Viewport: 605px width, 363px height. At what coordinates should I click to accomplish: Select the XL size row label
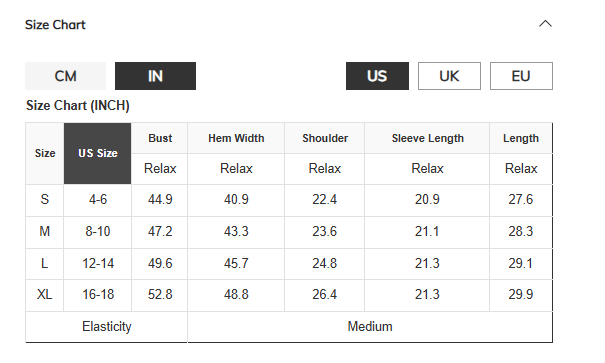pyautogui.click(x=45, y=295)
